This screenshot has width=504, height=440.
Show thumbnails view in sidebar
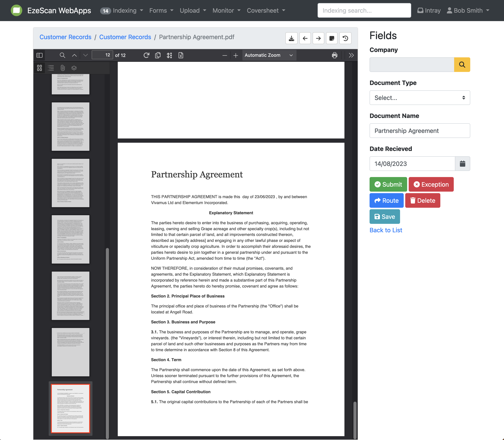pos(40,68)
